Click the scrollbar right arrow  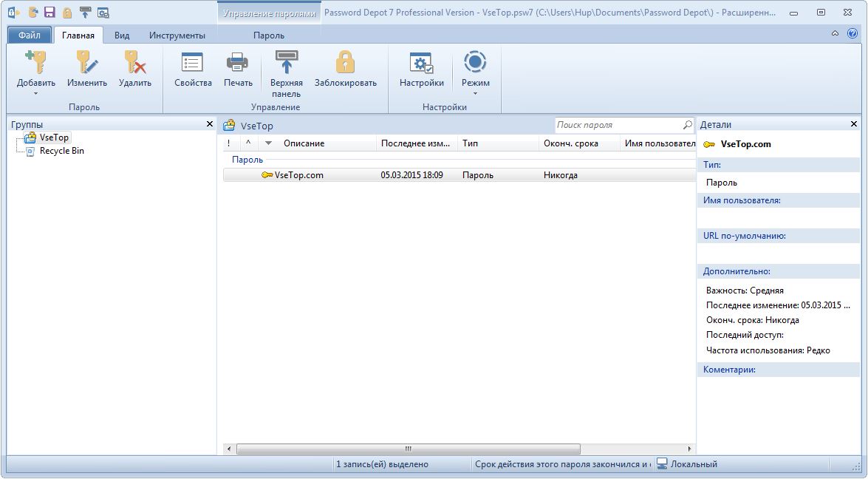point(689,449)
